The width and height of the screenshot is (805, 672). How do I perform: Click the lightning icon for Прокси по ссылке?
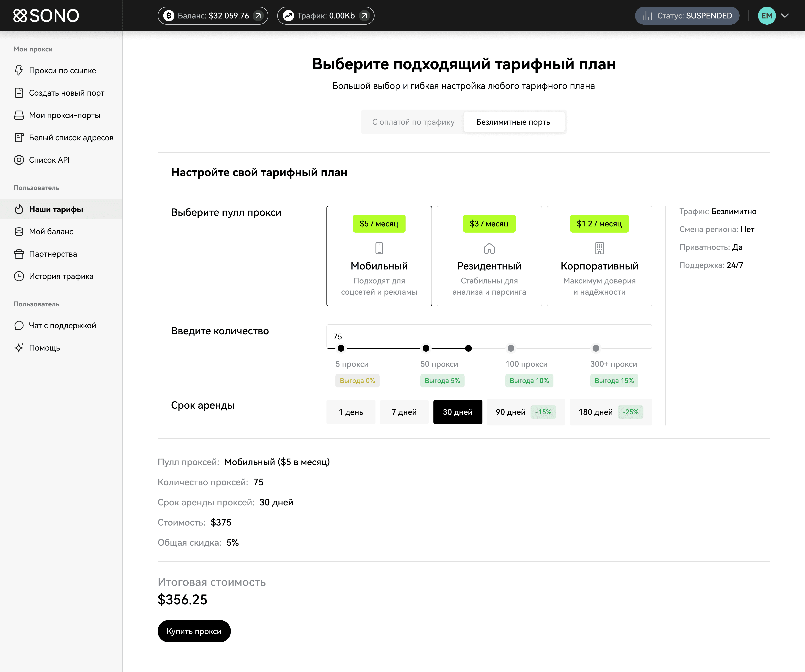[x=19, y=70]
